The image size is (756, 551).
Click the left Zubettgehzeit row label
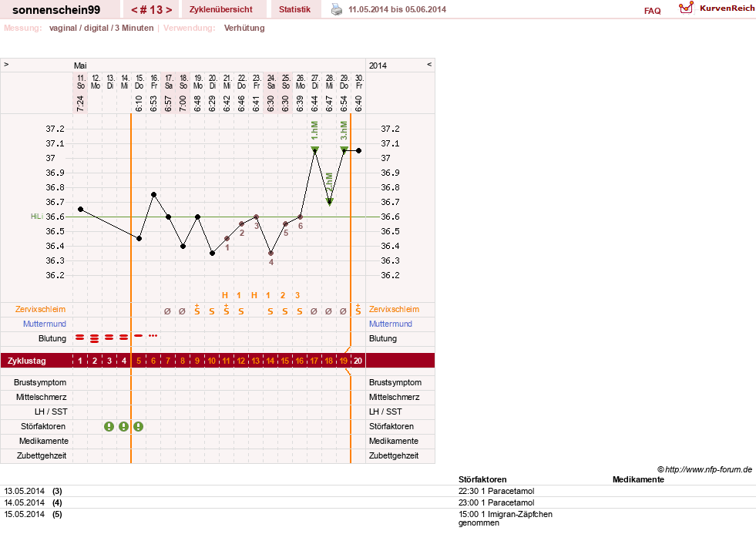click(42, 455)
